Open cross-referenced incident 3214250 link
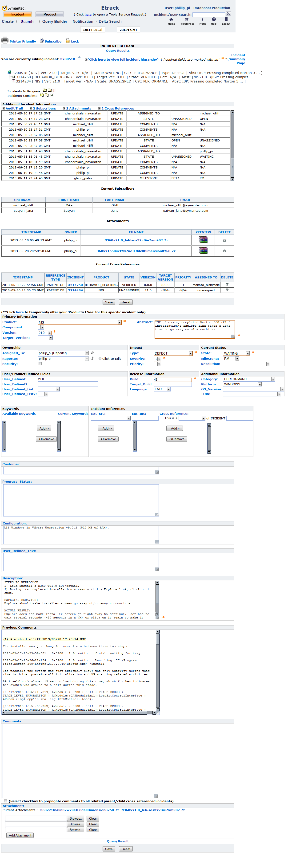The image size is (288, 868). point(75,285)
